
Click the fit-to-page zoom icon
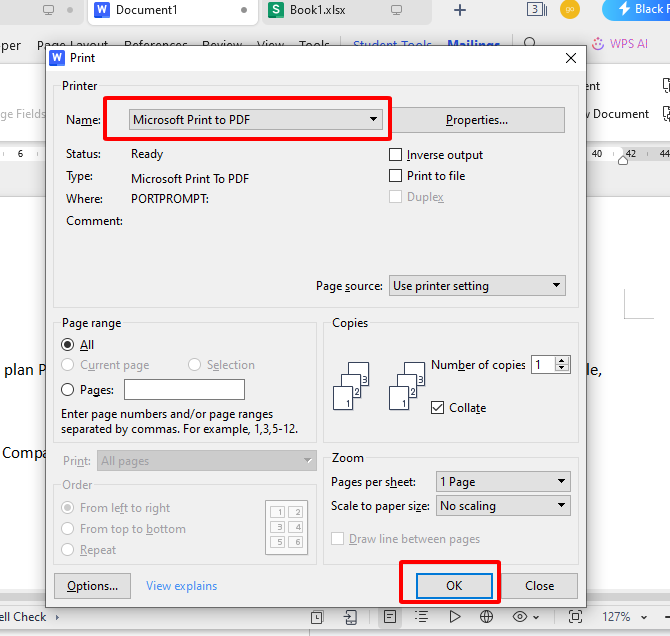click(575, 617)
